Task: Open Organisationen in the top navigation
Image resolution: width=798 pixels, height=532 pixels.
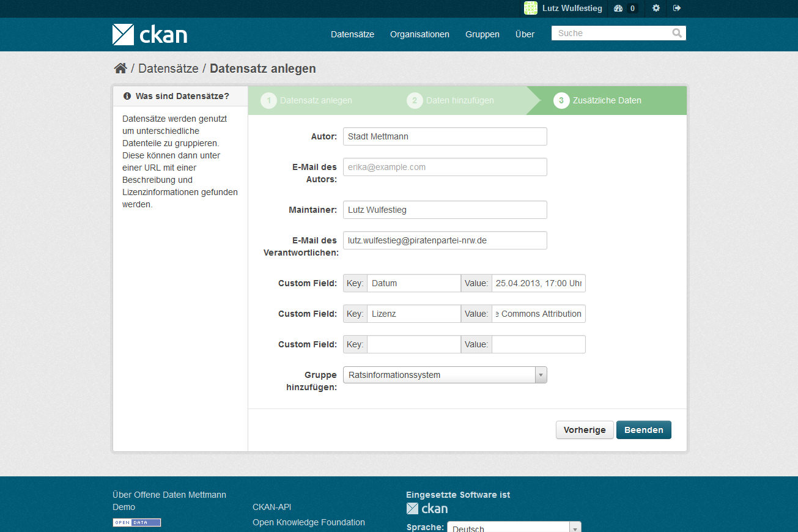Action: pyautogui.click(x=419, y=34)
